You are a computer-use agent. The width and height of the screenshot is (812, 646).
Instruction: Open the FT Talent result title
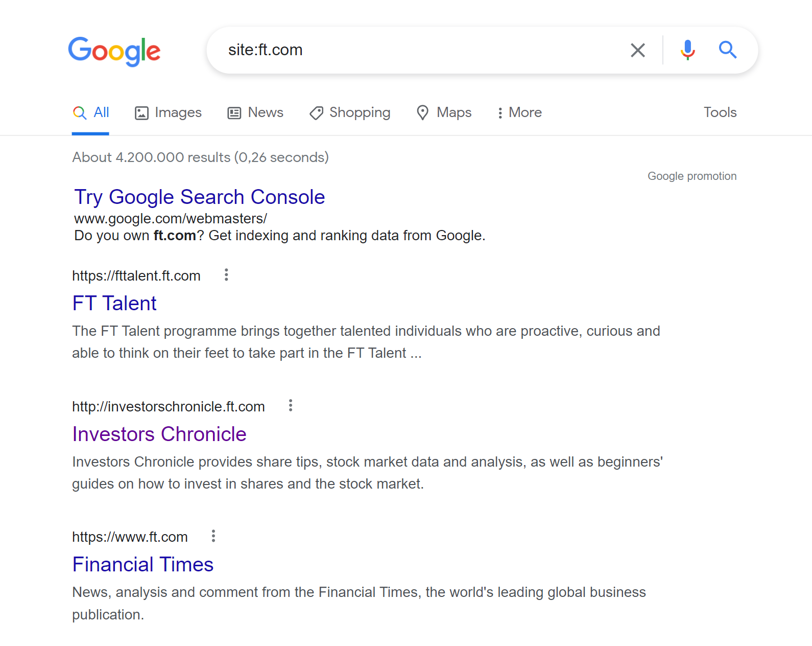point(114,303)
